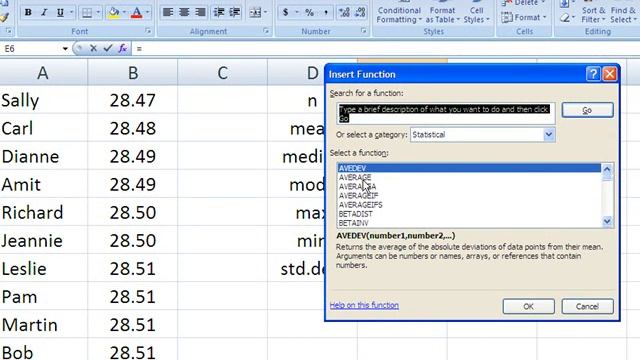The height and width of the screenshot is (360, 640).
Task: Click the Merge & Center icon
Action: pyautogui.click(x=256, y=13)
